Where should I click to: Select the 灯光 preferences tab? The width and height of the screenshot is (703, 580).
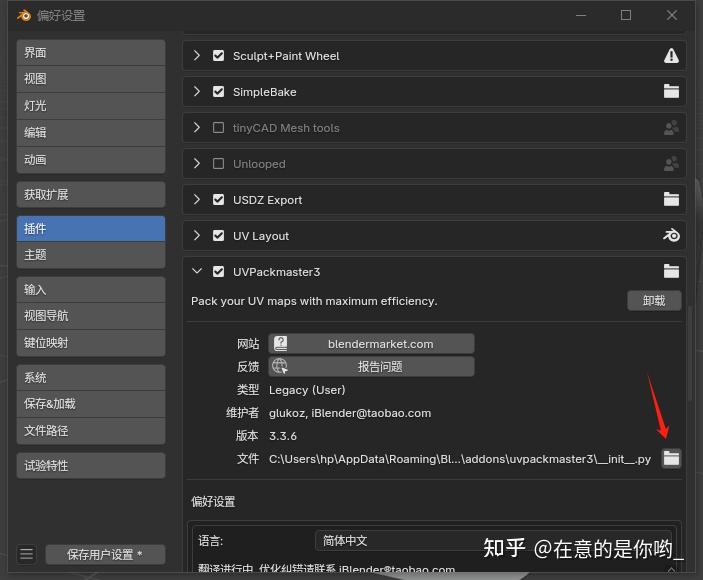pyautogui.click(x=91, y=106)
